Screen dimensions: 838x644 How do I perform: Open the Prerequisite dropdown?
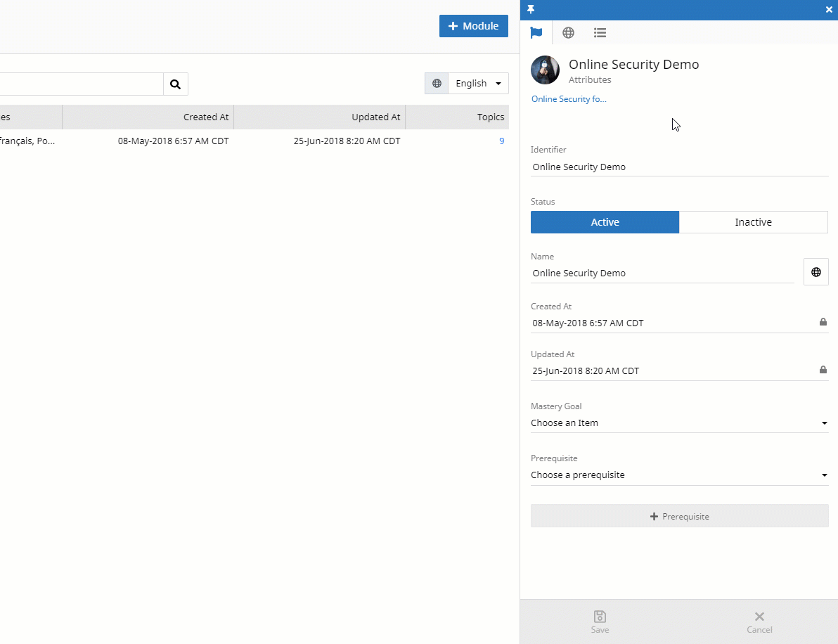click(x=679, y=475)
